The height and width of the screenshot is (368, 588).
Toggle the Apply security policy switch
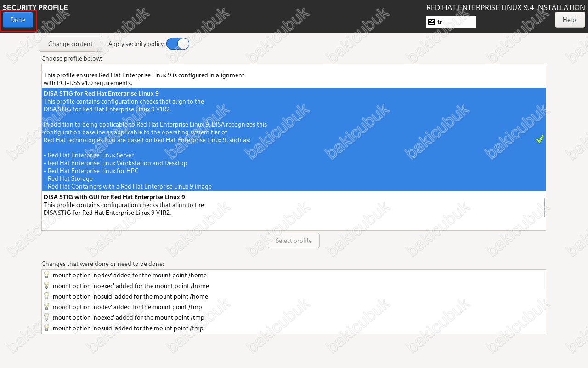coord(178,44)
